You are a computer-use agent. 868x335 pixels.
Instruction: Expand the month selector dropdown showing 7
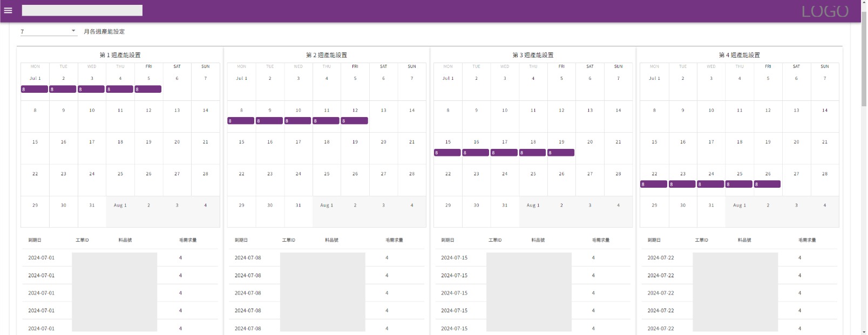point(73,31)
